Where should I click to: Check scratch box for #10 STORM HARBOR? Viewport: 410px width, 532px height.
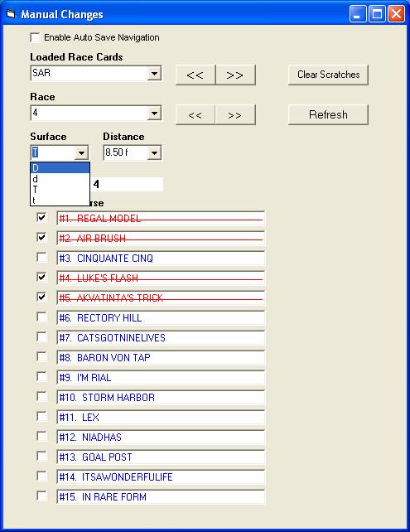pyautogui.click(x=41, y=396)
